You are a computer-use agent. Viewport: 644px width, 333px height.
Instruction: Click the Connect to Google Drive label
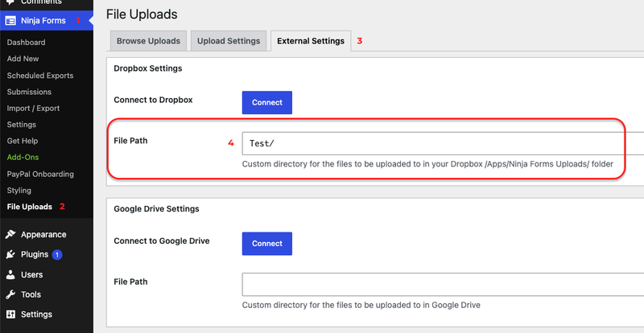tap(162, 240)
